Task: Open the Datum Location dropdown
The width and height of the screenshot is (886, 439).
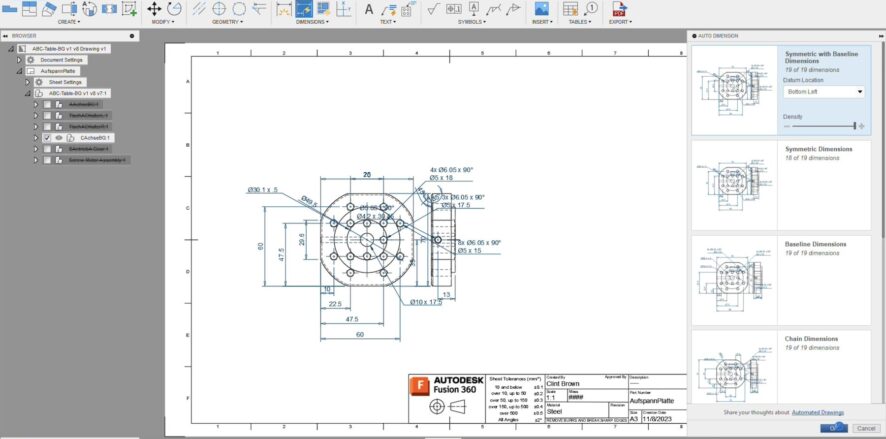Action: pos(824,91)
